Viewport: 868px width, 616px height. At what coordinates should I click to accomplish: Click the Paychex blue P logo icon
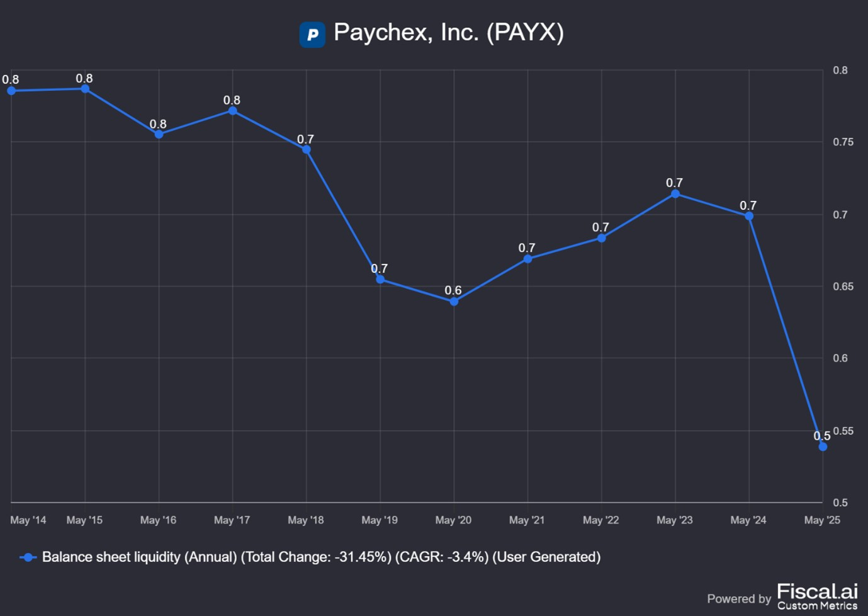pyautogui.click(x=312, y=35)
